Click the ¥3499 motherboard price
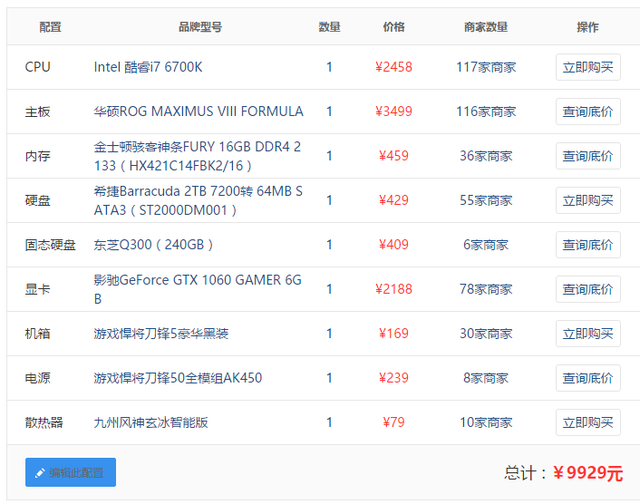This screenshot has width=640, height=504. pyautogui.click(x=393, y=111)
